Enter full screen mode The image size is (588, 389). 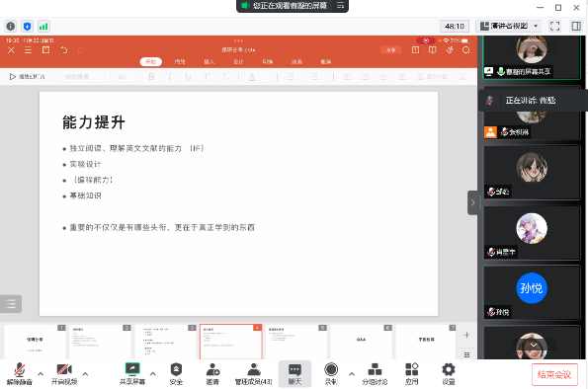(x=554, y=26)
